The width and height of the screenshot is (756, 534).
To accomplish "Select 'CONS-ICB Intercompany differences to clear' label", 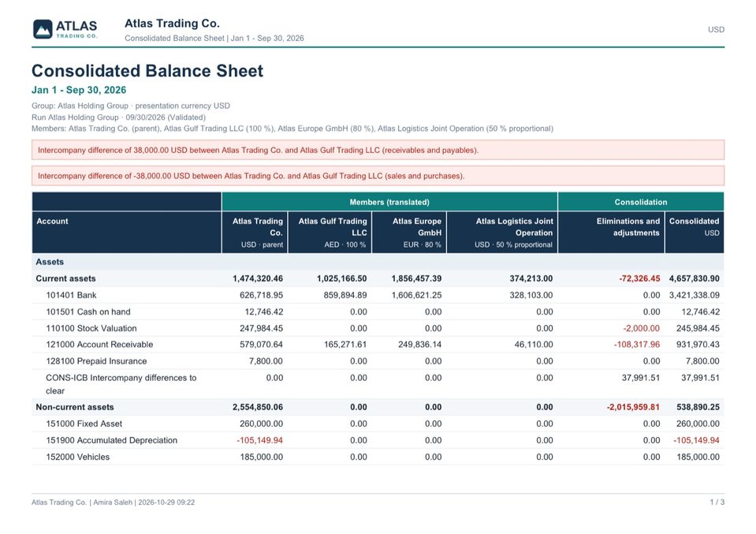I will pyautogui.click(x=121, y=384).
